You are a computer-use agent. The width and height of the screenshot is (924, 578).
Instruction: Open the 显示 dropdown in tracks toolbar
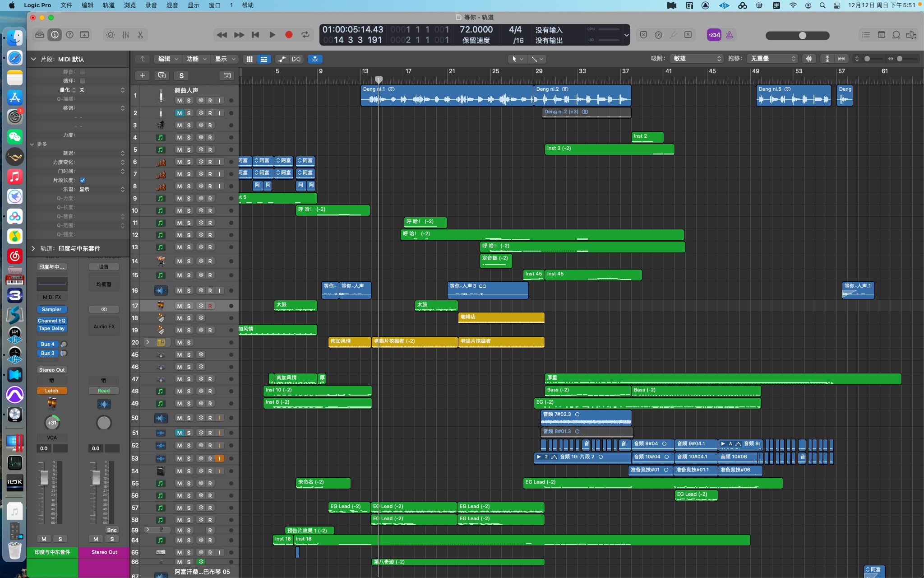(x=225, y=59)
